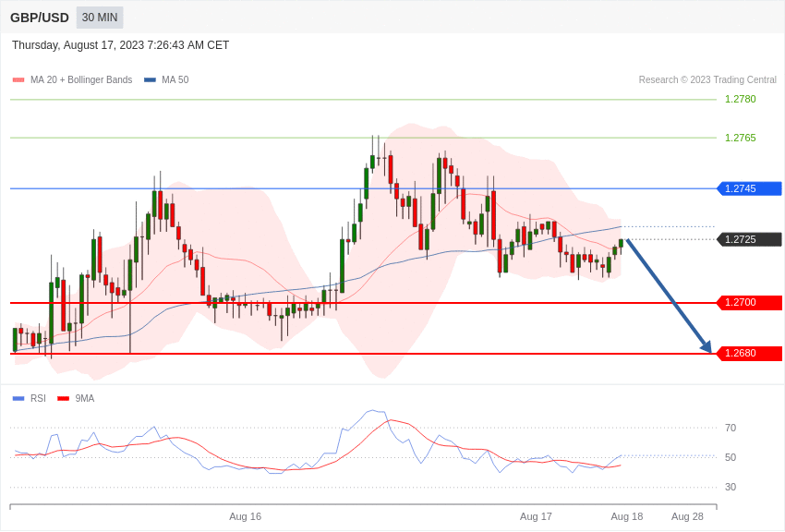This screenshot has height=532, width=785.
Task: Click the blue MA 50 legend swatch
Action: tap(150, 80)
